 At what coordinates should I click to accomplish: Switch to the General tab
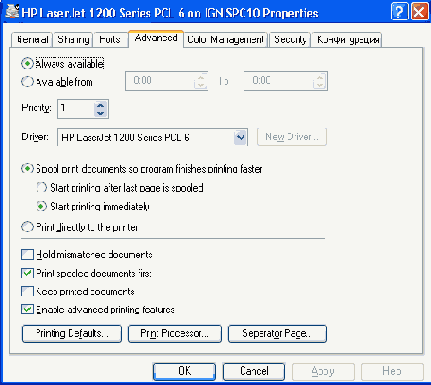click(32, 40)
